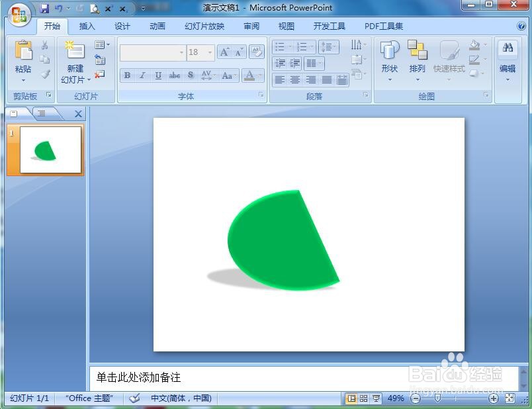Screen dimensions: 532x409
Task: Toggle bold formatting
Action: tap(126, 75)
